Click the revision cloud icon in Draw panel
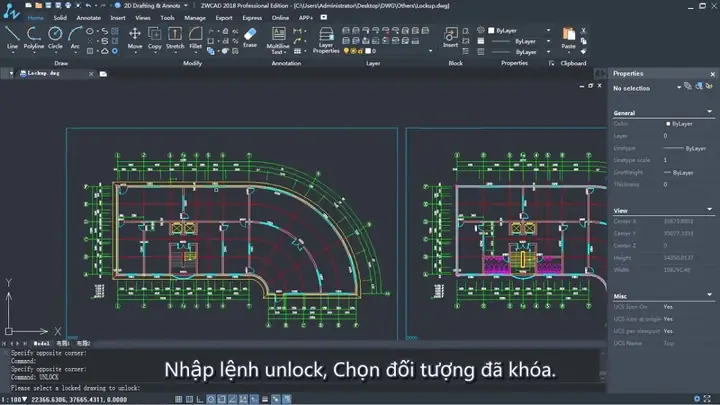This screenshot has width=720, height=405. [x=105, y=51]
